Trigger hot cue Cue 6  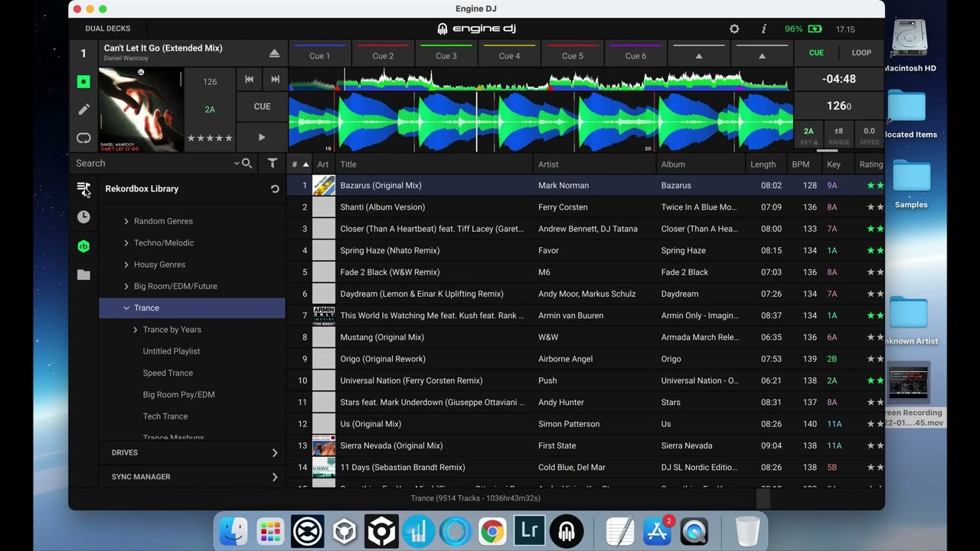(635, 54)
